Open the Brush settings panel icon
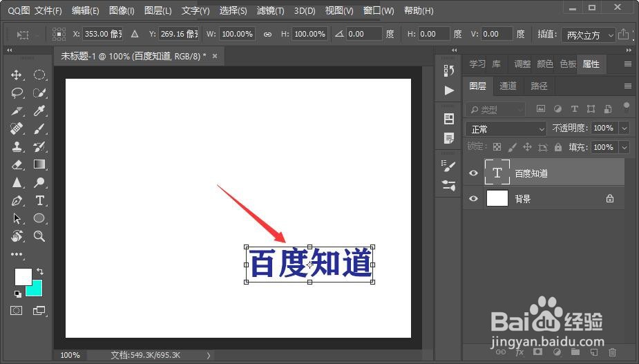Screen dimensions: 639x364 [x=449, y=166]
